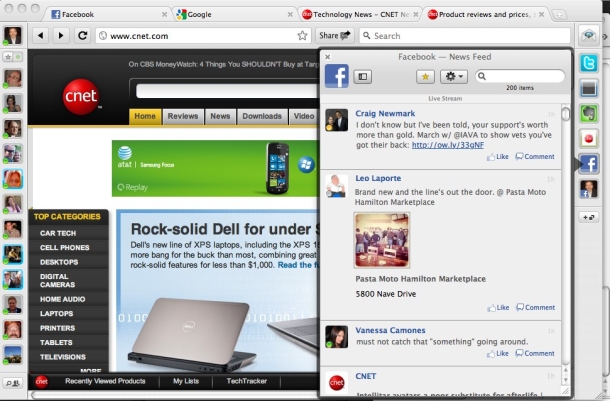Open the ow.ly/33gNF link
The image size is (610, 401).
tap(448, 145)
